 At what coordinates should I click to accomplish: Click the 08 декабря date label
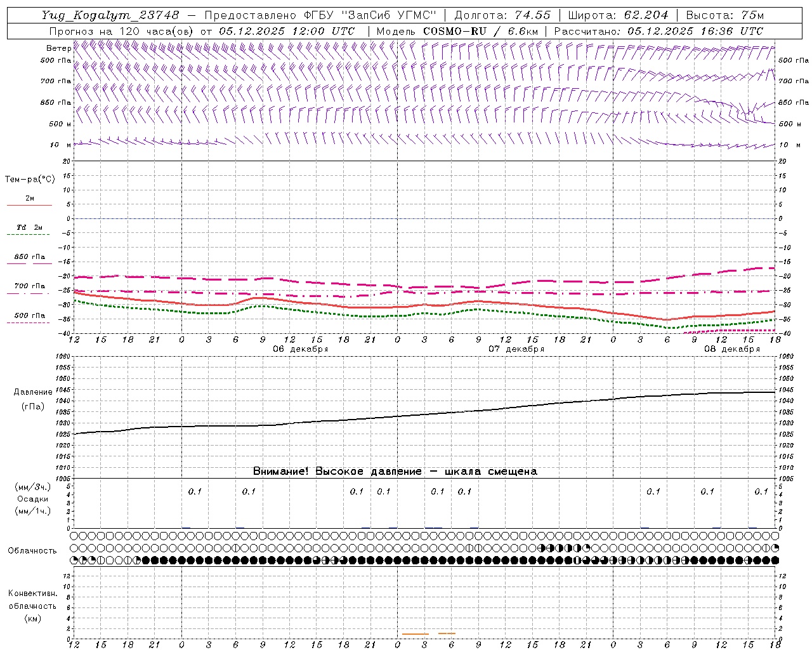click(x=731, y=349)
